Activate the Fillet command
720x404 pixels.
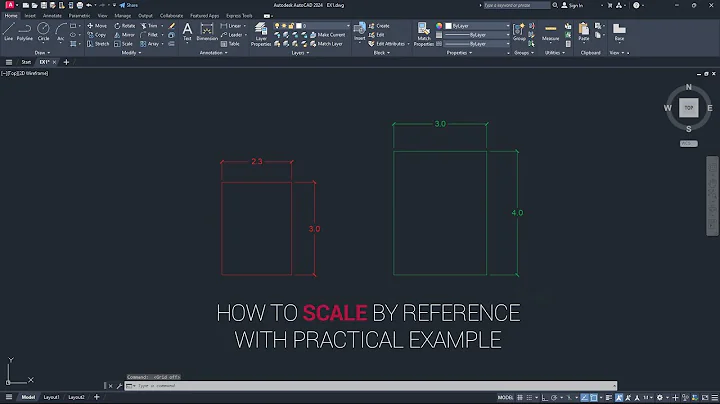tap(149, 35)
